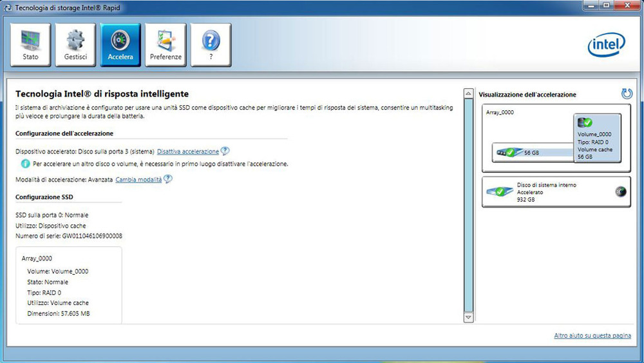
Task: Click Array_0000 heading in SSD configuration box
Action: (x=37, y=259)
